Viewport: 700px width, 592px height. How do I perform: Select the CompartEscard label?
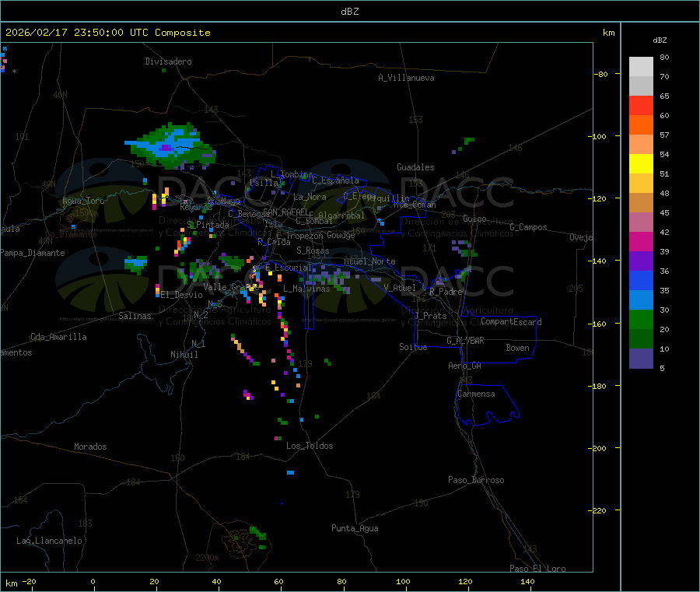(511, 322)
